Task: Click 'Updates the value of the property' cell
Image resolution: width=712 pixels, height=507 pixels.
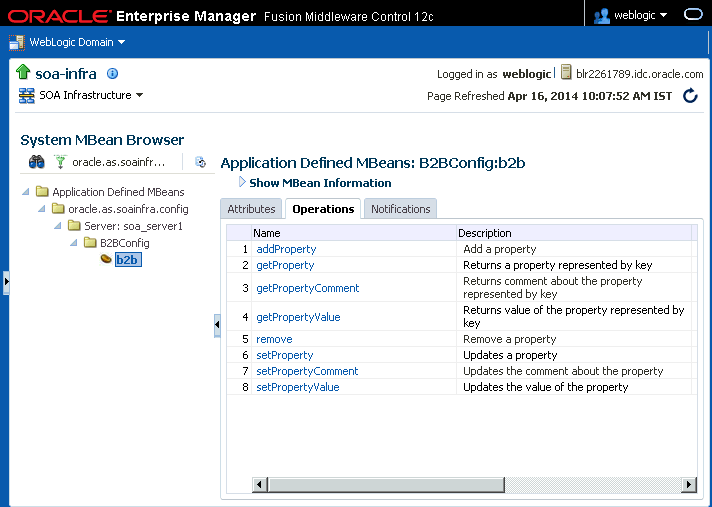Action: pos(574,387)
